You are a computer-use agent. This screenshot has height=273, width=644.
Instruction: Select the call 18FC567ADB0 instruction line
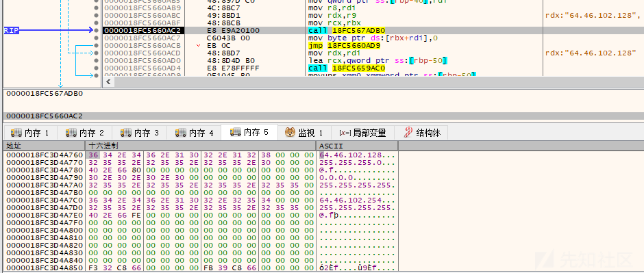coord(347,30)
